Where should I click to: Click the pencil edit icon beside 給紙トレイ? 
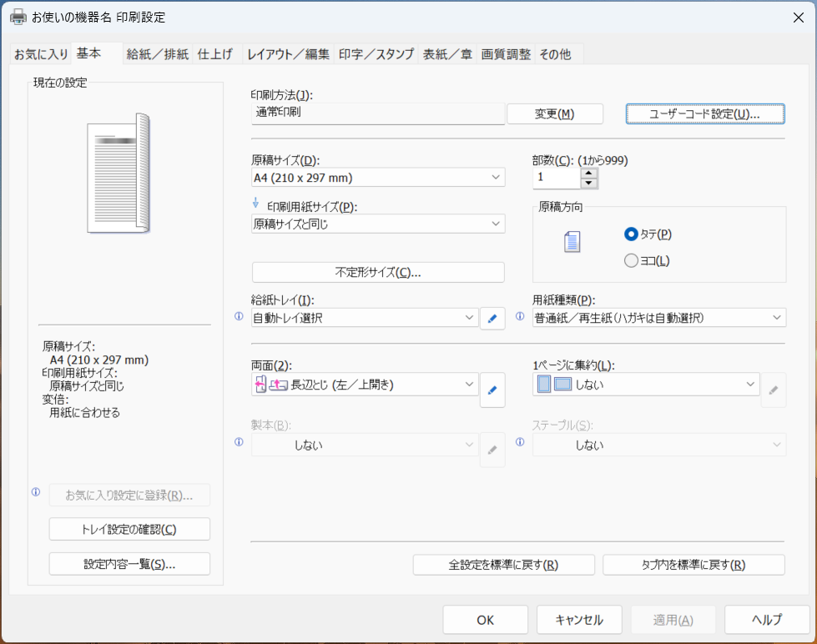point(492,318)
